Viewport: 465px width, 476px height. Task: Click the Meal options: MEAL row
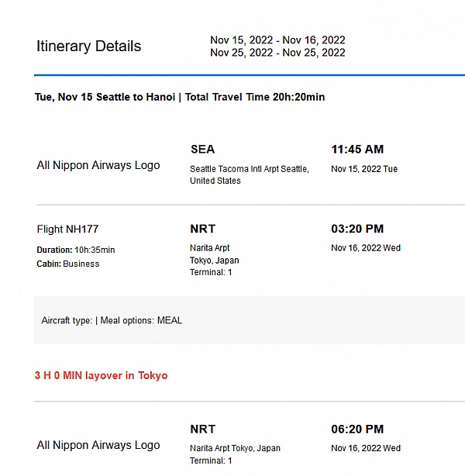coord(112,320)
